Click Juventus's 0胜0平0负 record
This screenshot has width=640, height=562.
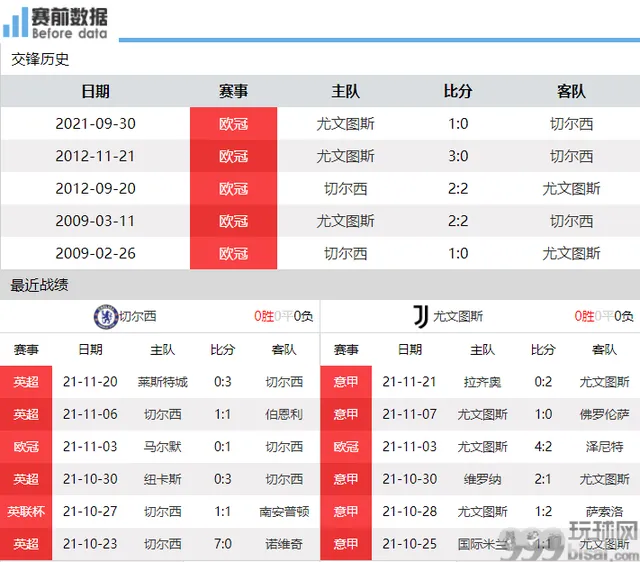tap(604, 316)
